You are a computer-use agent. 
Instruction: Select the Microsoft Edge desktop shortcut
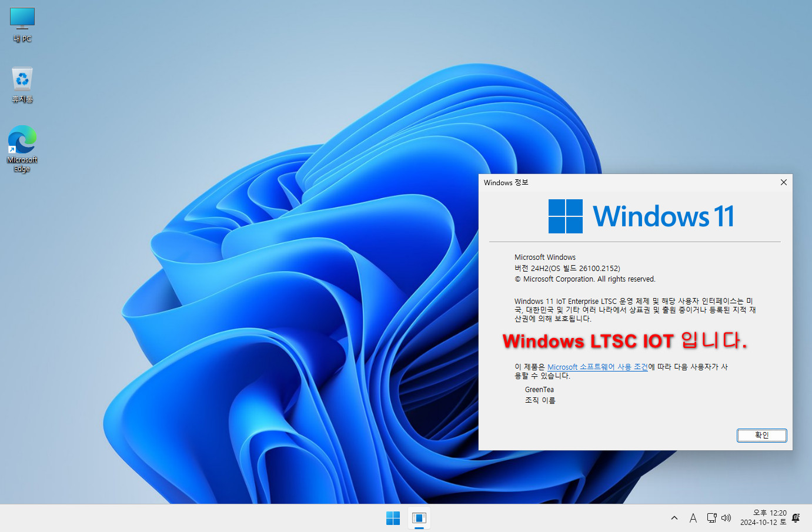tap(22, 149)
